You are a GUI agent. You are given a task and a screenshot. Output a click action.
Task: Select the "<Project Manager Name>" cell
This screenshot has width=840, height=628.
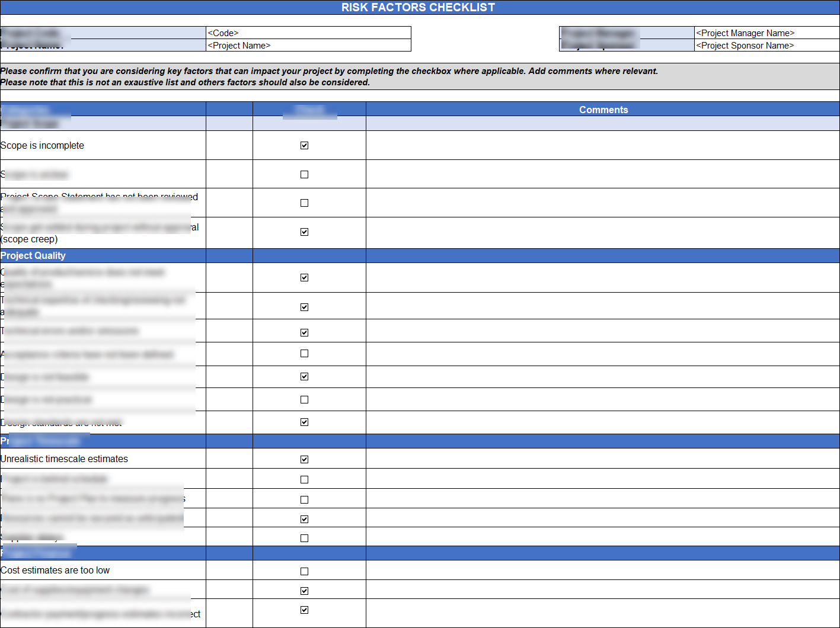767,33
